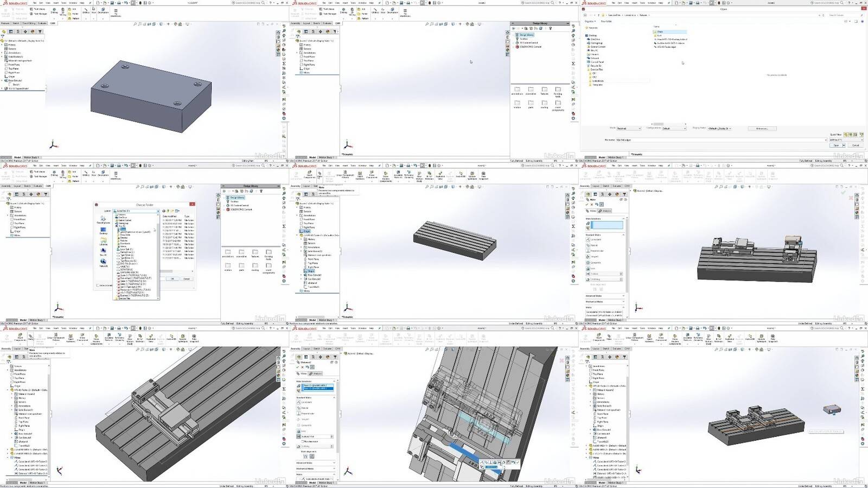Open the Look in drive dropdown
868x488 pixels.
(x=136, y=211)
